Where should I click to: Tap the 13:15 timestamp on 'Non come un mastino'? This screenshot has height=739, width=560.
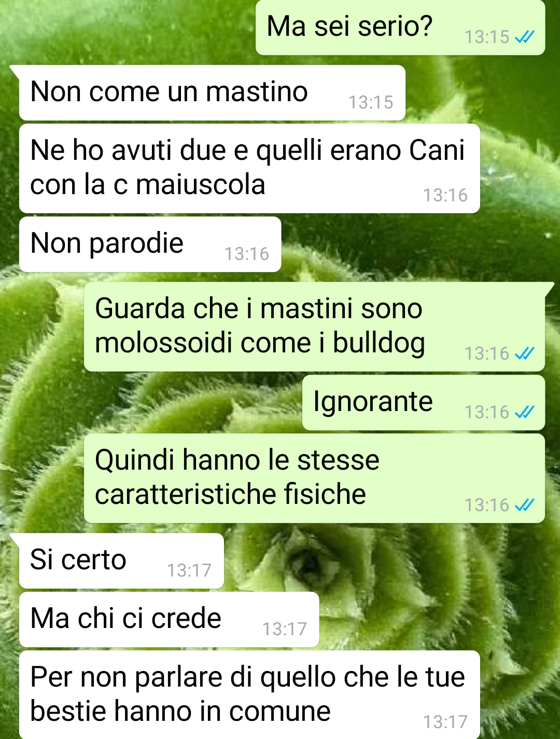(x=371, y=102)
